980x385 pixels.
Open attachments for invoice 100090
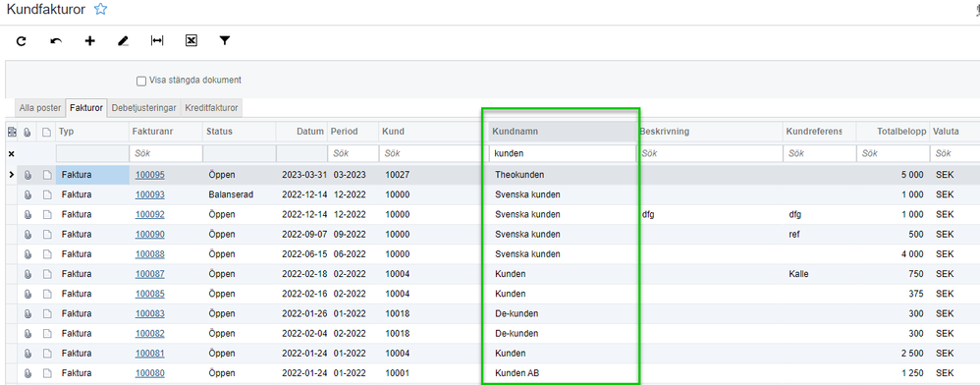27,235
